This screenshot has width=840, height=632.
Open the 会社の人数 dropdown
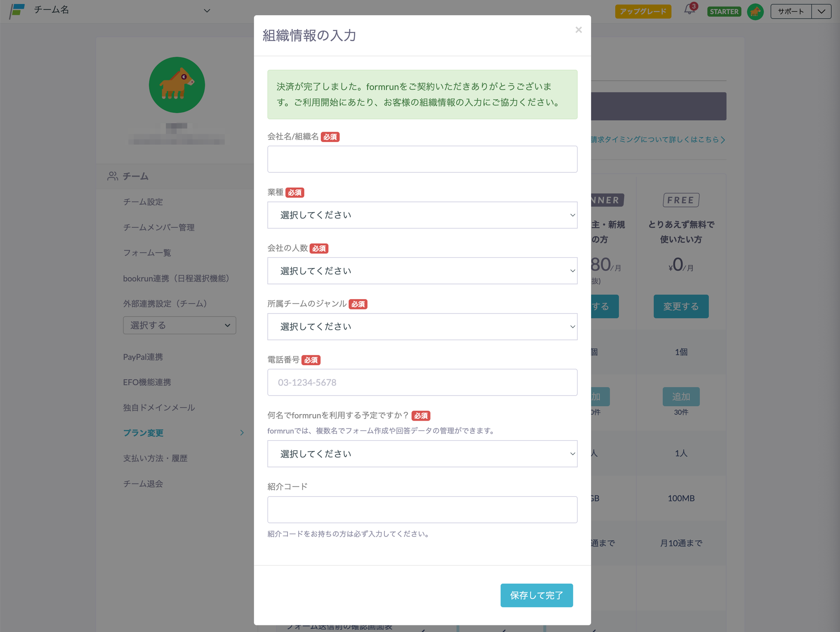[422, 271]
